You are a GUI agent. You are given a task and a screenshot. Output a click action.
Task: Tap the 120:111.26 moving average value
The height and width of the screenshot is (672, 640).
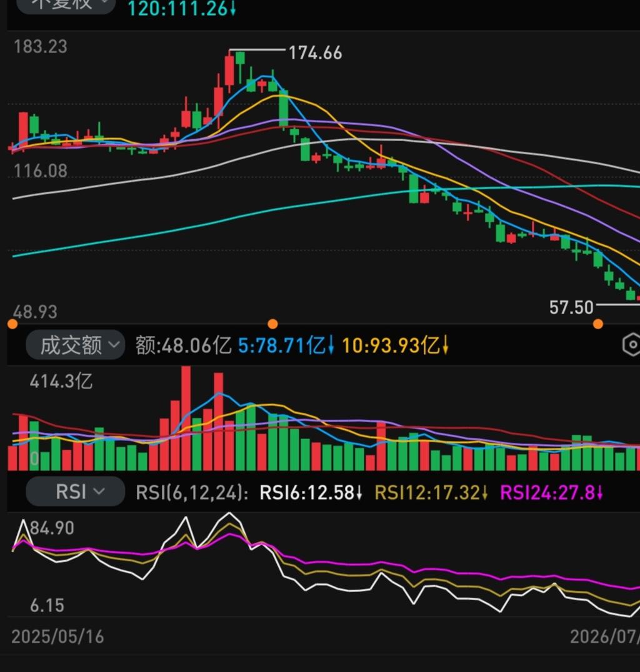coord(182,9)
